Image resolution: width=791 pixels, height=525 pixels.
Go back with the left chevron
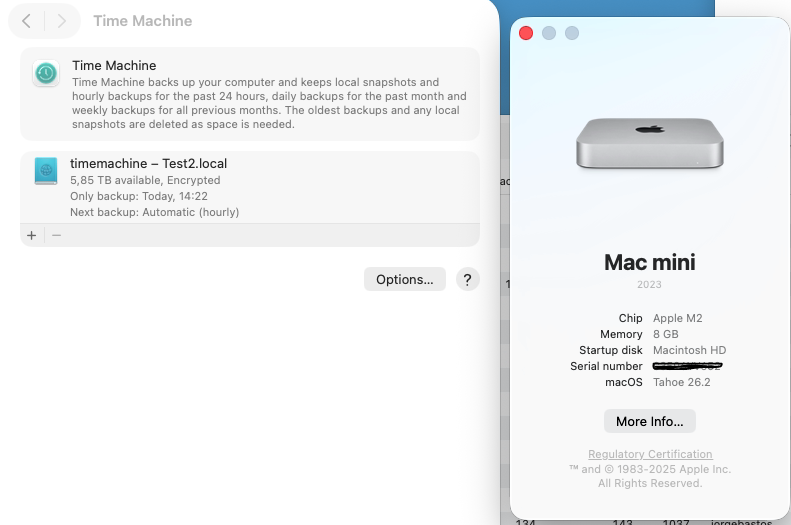pos(27,21)
